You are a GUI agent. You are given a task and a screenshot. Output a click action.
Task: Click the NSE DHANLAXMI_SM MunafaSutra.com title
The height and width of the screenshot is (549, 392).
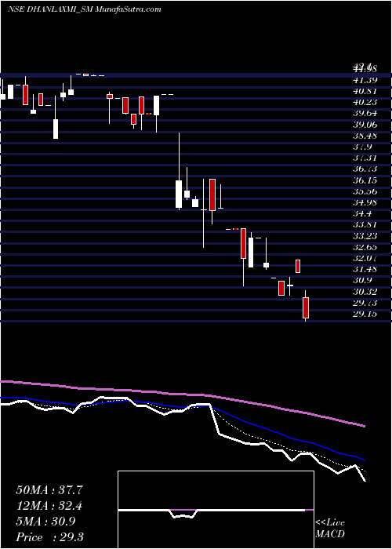(85, 9)
